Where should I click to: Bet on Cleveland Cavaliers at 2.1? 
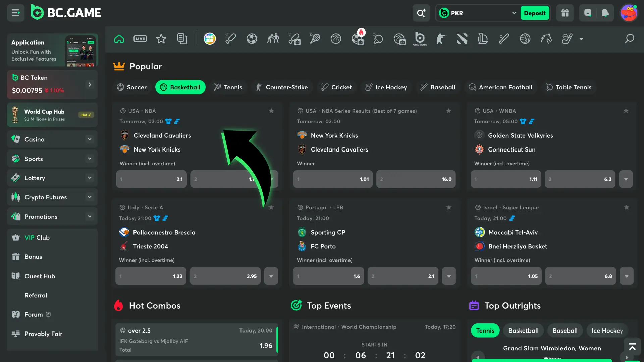coord(151,179)
